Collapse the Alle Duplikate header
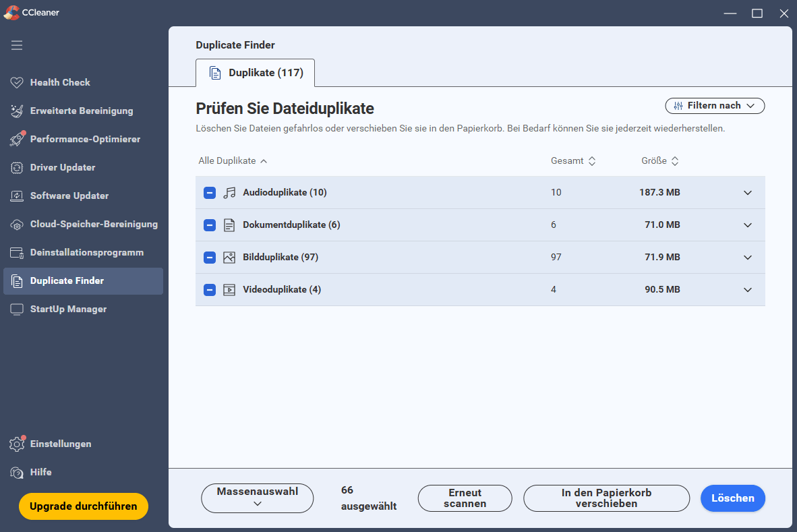This screenshot has height=532, width=797. pyautogui.click(x=232, y=160)
